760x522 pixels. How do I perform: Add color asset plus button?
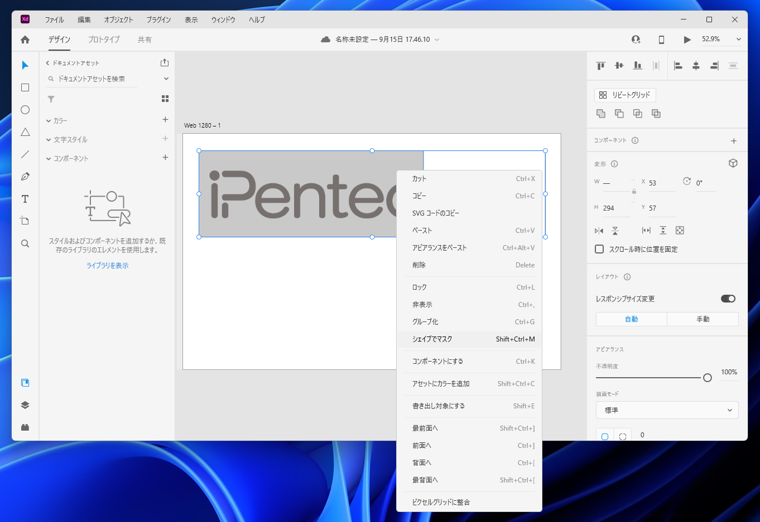point(165,120)
